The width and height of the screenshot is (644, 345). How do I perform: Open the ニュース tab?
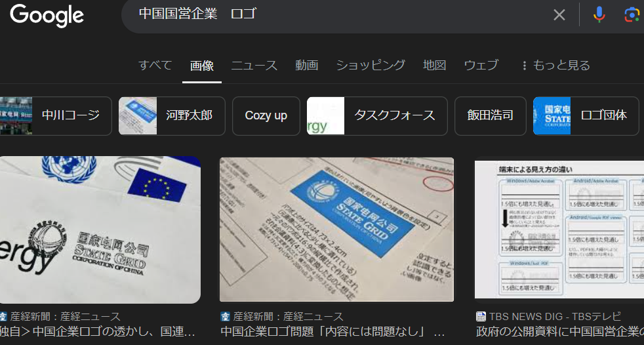pyautogui.click(x=254, y=66)
